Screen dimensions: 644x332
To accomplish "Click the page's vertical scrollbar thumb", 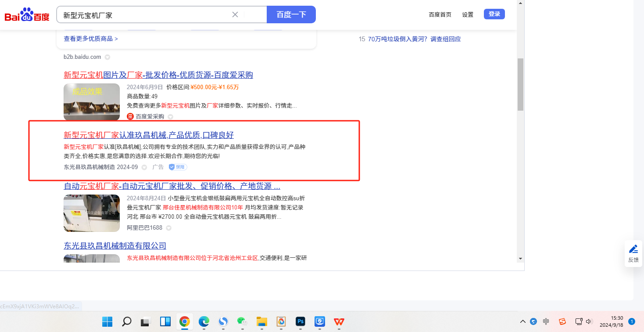I will click(520, 84).
